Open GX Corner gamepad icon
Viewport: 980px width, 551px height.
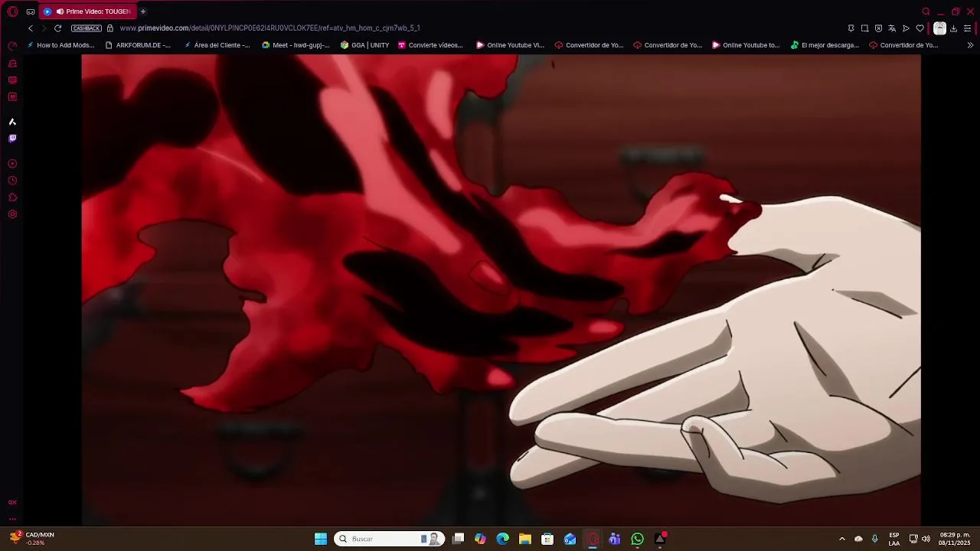click(x=30, y=11)
